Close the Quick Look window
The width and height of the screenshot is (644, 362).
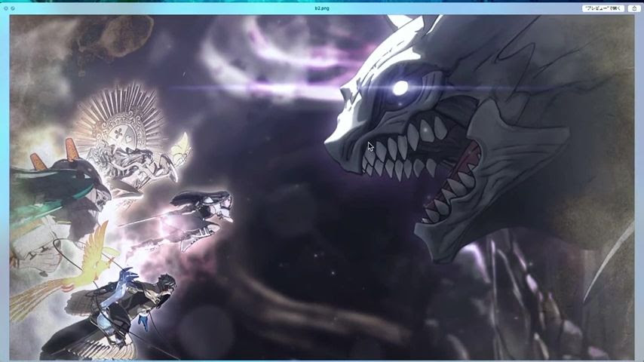6,8
